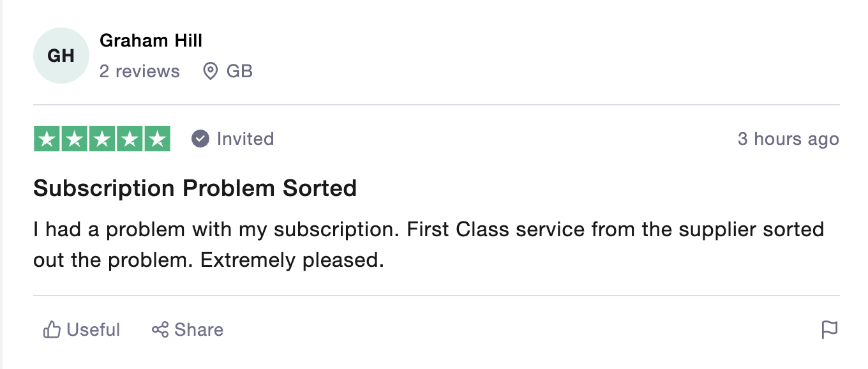The width and height of the screenshot is (868, 369).
Task: Click the first green rating star
Action: tap(47, 139)
